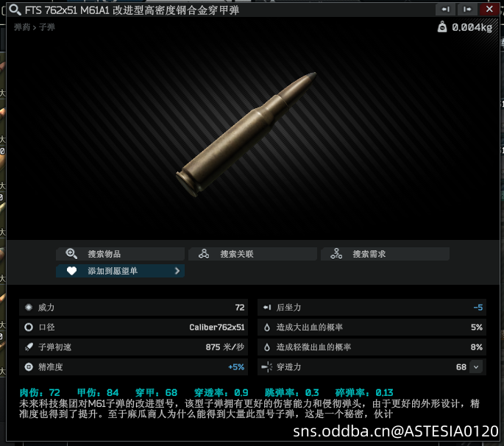Viewport: 504px width, 446px height.
Task: Expand the wishlist chevron arrow
Action: coord(177,271)
